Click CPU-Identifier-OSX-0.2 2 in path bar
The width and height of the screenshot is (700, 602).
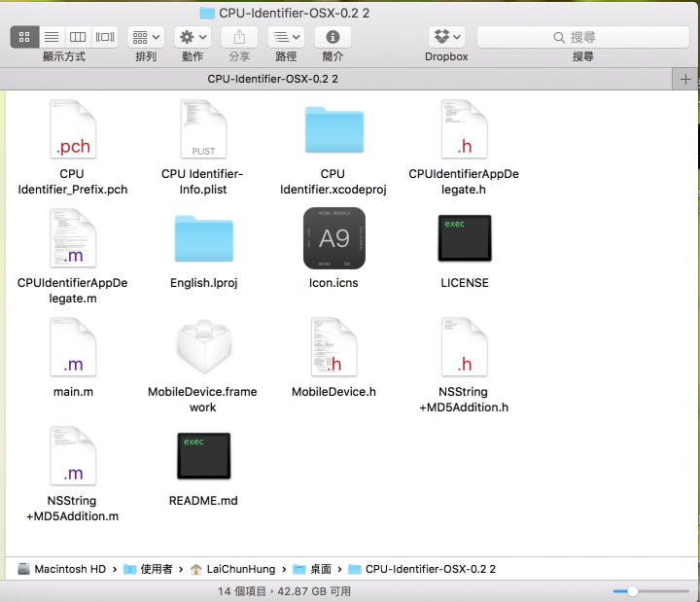(x=422, y=569)
